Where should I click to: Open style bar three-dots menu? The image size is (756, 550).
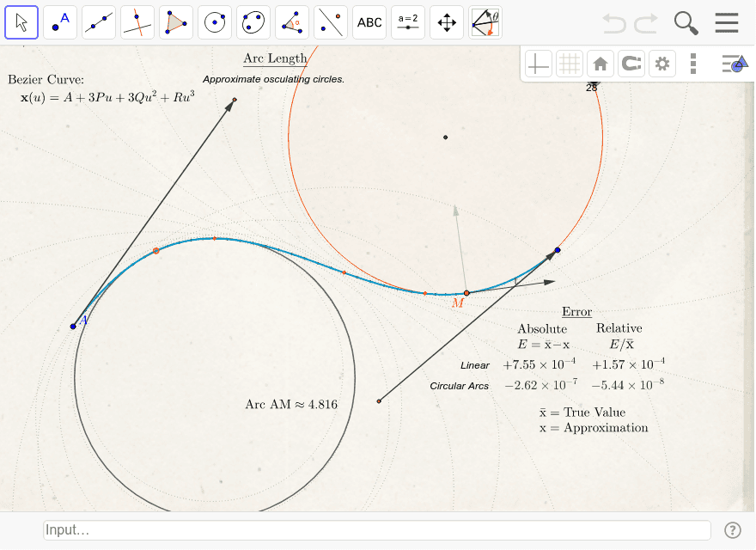click(x=692, y=64)
